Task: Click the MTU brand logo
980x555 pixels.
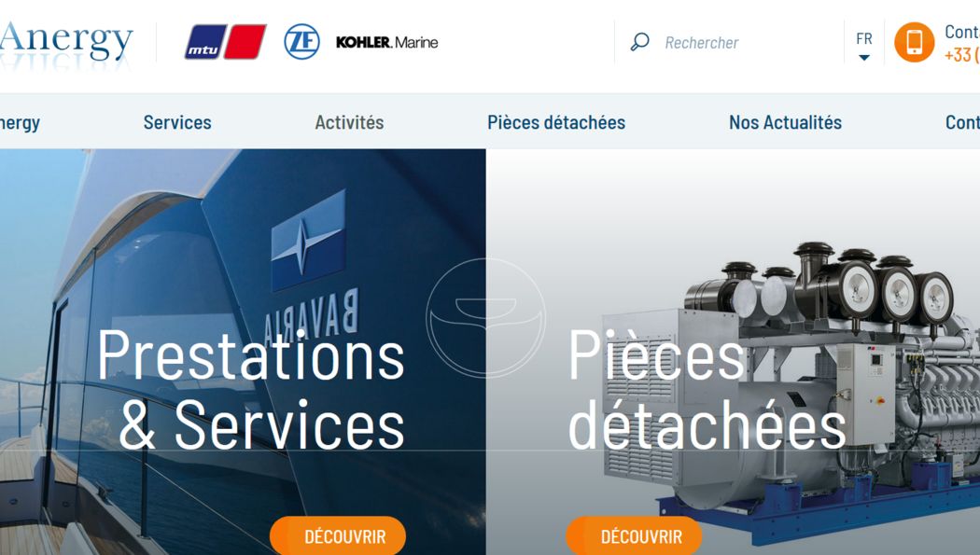Action: coord(226,42)
